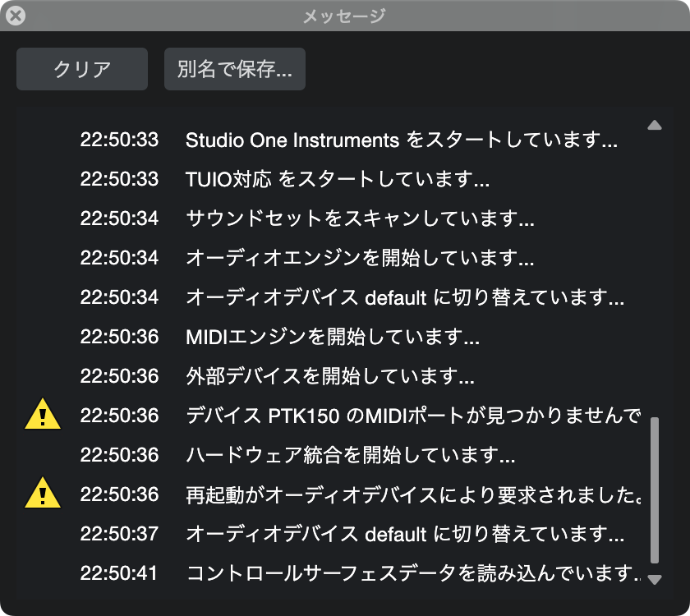Select the Studio One Instruments log entry
The image size is (690, 616).
tap(401, 140)
